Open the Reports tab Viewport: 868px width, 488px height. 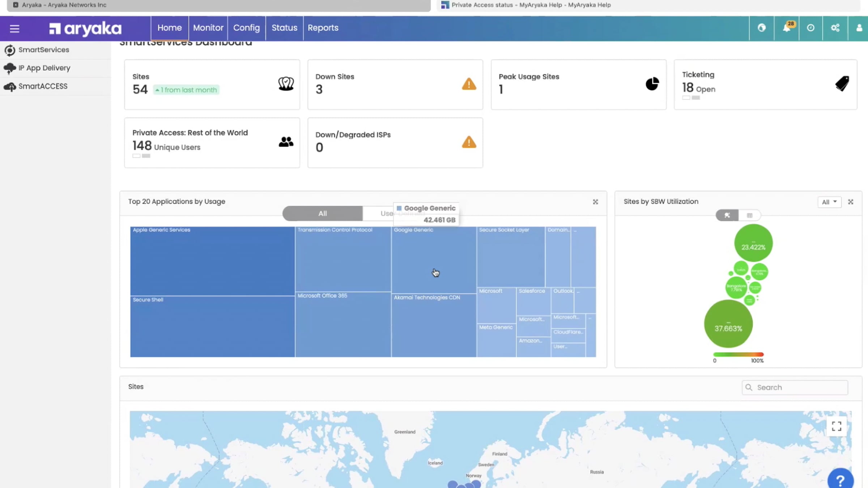click(323, 28)
